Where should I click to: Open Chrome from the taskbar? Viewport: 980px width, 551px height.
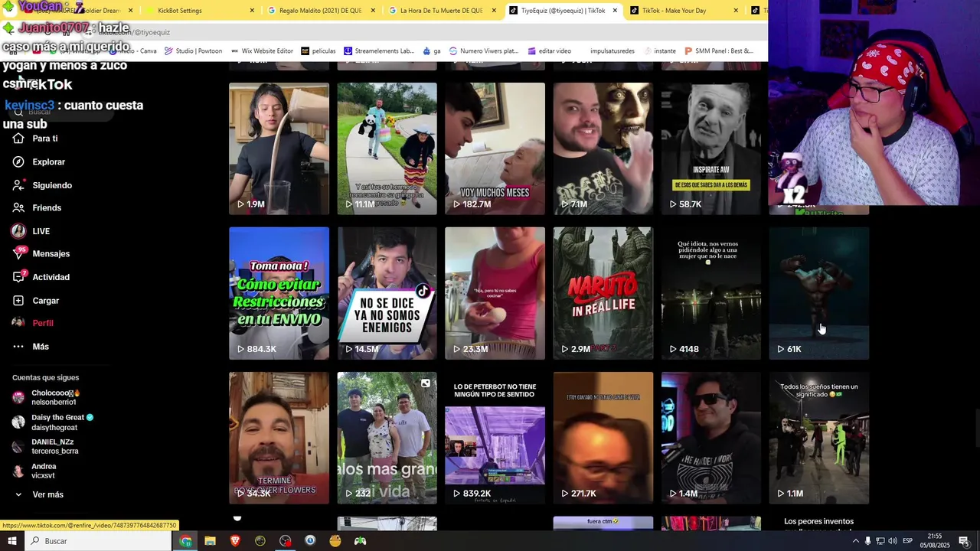[185, 541]
